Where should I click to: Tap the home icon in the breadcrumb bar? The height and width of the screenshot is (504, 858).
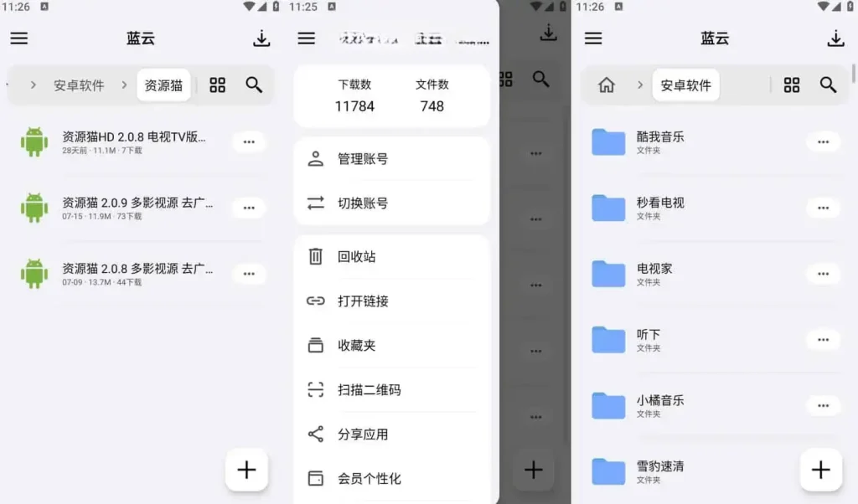coord(604,85)
